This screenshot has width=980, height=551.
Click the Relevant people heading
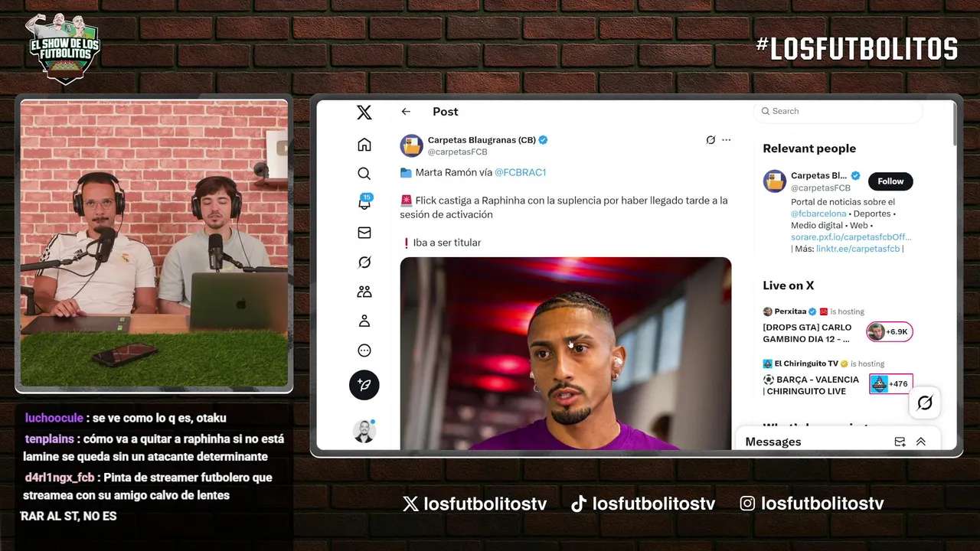coord(809,148)
